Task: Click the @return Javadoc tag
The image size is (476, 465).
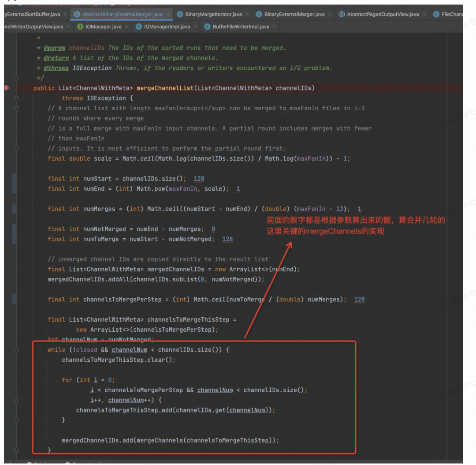Action: pyautogui.click(x=56, y=58)
